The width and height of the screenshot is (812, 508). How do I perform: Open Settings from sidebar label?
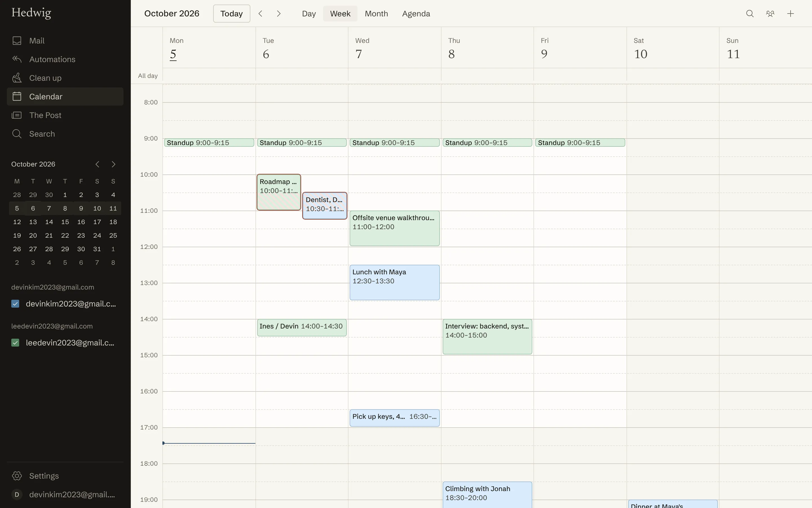tap(44, 476)
